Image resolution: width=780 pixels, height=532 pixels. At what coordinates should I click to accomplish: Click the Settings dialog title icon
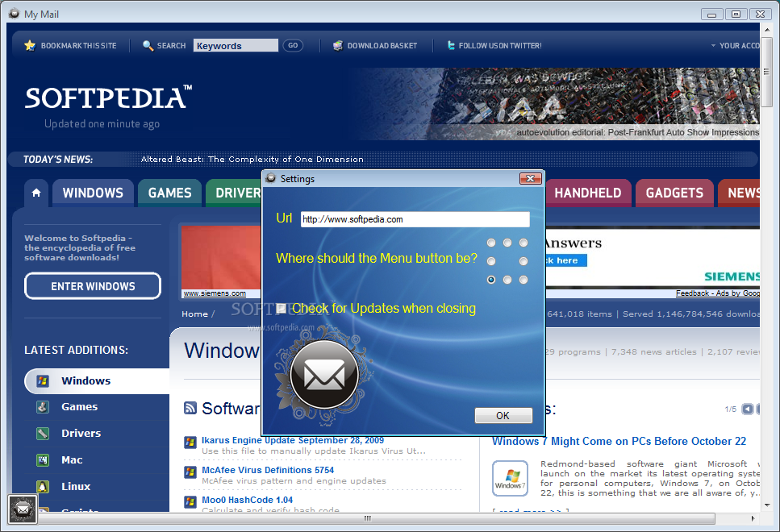[270, 178]
